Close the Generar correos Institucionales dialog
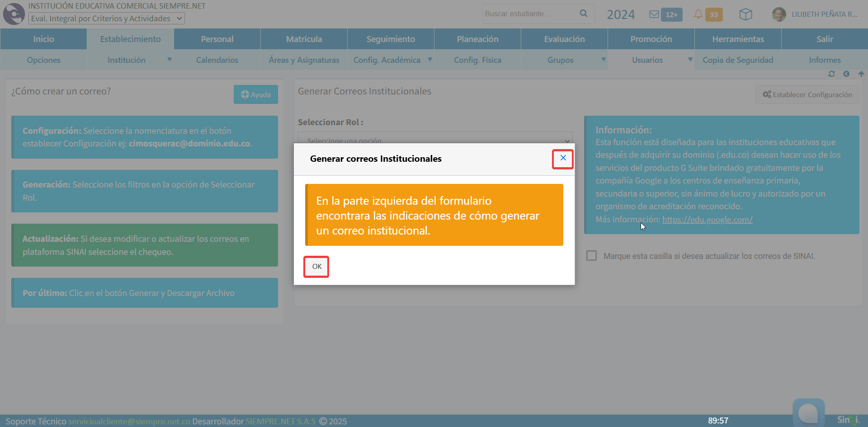Image resolution: width=868 pixels, height=427 pixels. [563, 158]
